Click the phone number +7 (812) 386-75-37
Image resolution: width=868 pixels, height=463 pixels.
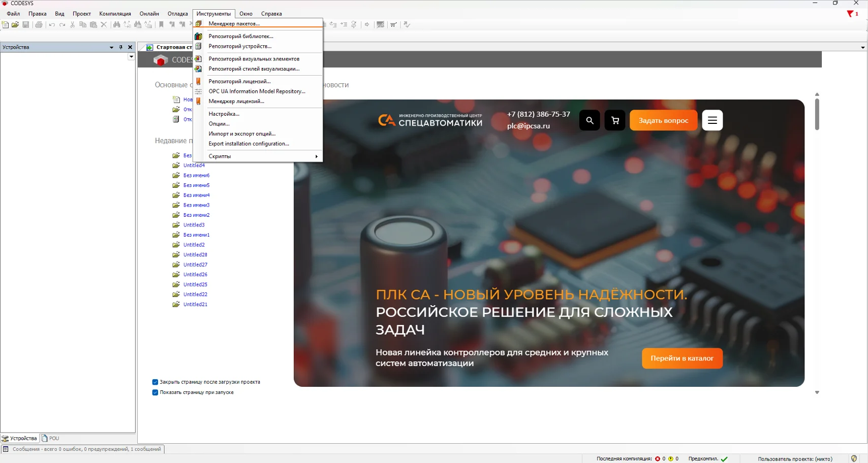(x=539, y=114)
